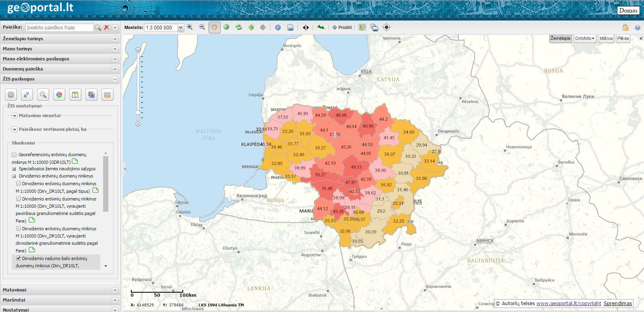Uncheck the Dirvožemio našumo balo layer
The width and height of the screenshot is (644, 312).
[x=18, y=258]
